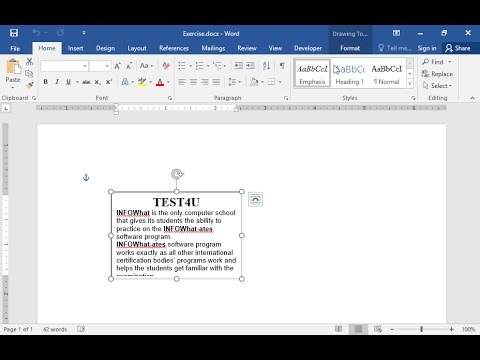Click the Paste clipboard icon

click(13, 66)
